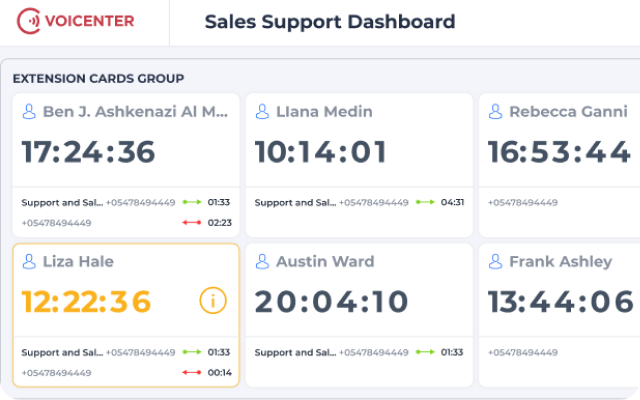Select the Sales Support Dashboard title

[330, 22]
